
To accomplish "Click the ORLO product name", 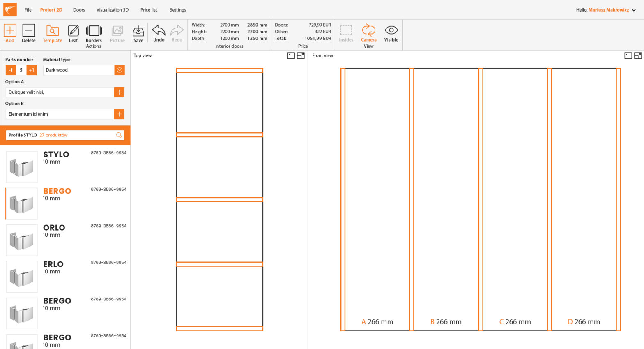I will click(54, 228).
